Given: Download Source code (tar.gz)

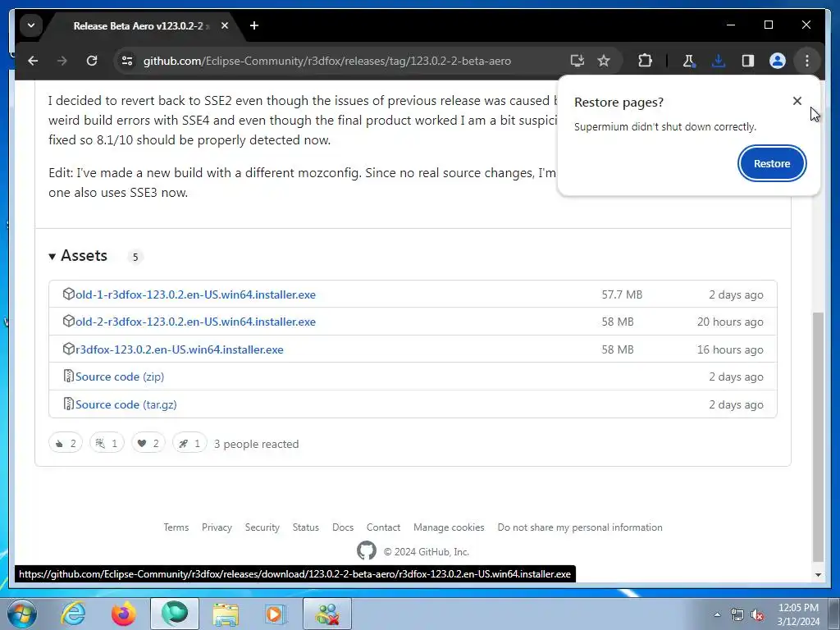Looking at the screenshot, I should click(126, 404).
